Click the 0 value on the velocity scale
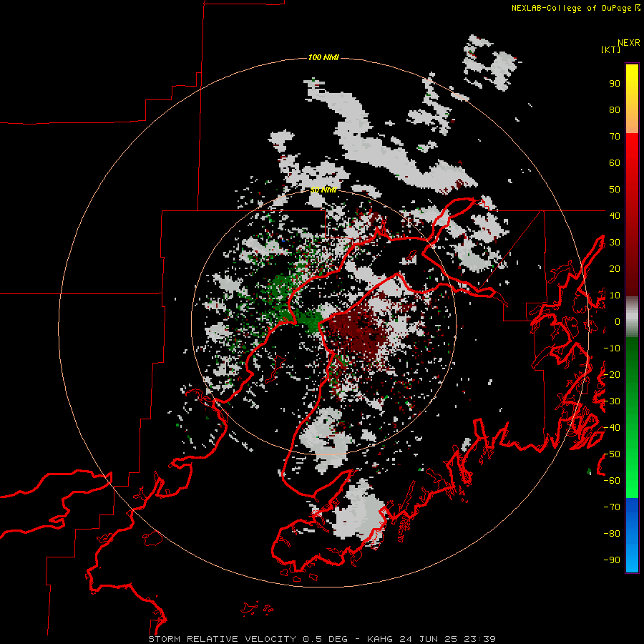This screenshot has width=644, height=644. point(617,321)
